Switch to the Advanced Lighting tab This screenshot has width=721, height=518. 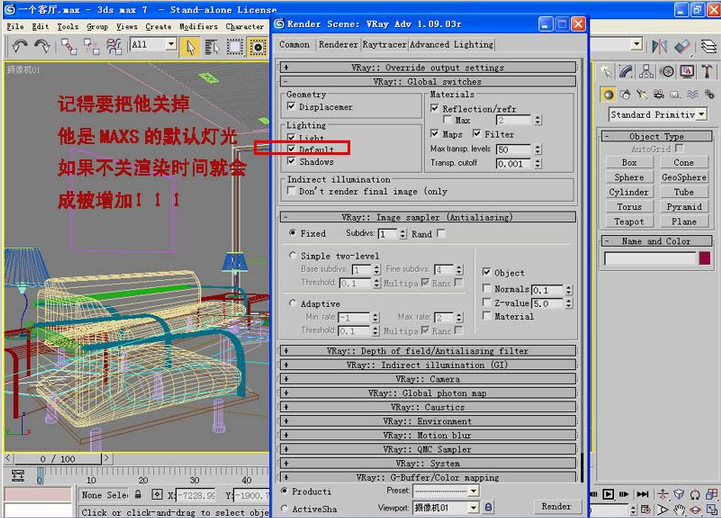pyautogui.click(x=452, y=45)
